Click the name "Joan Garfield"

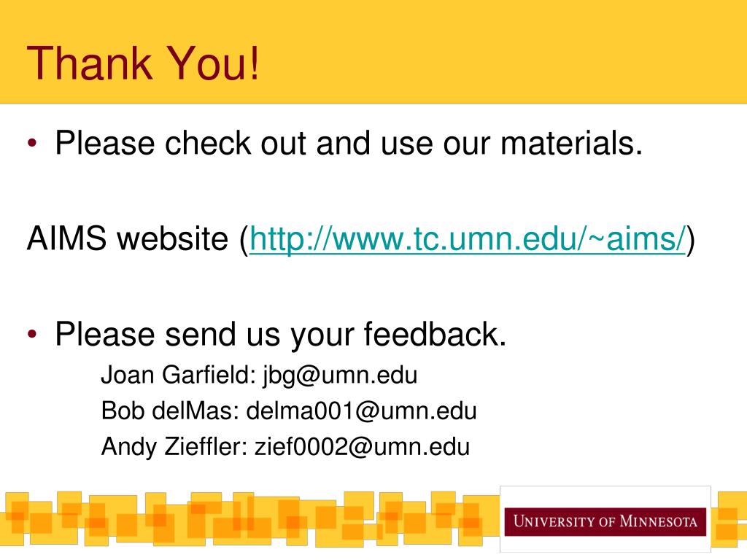(174, 375)
